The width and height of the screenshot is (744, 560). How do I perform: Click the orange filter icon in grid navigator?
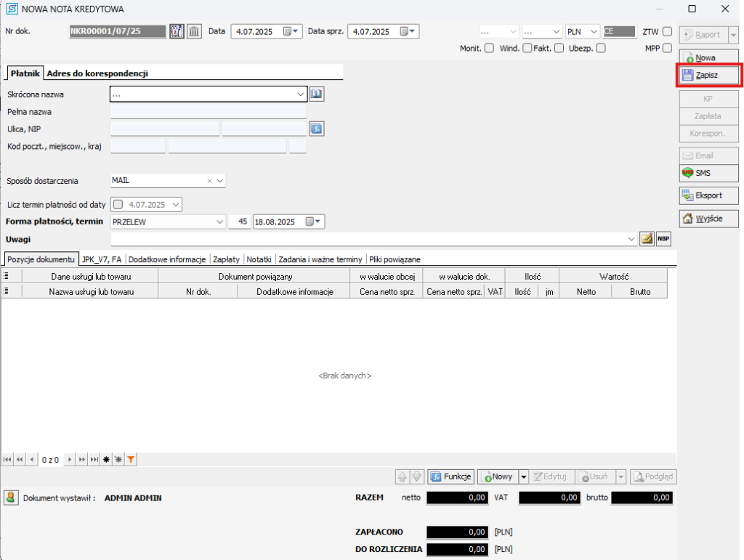coord(131,459)
